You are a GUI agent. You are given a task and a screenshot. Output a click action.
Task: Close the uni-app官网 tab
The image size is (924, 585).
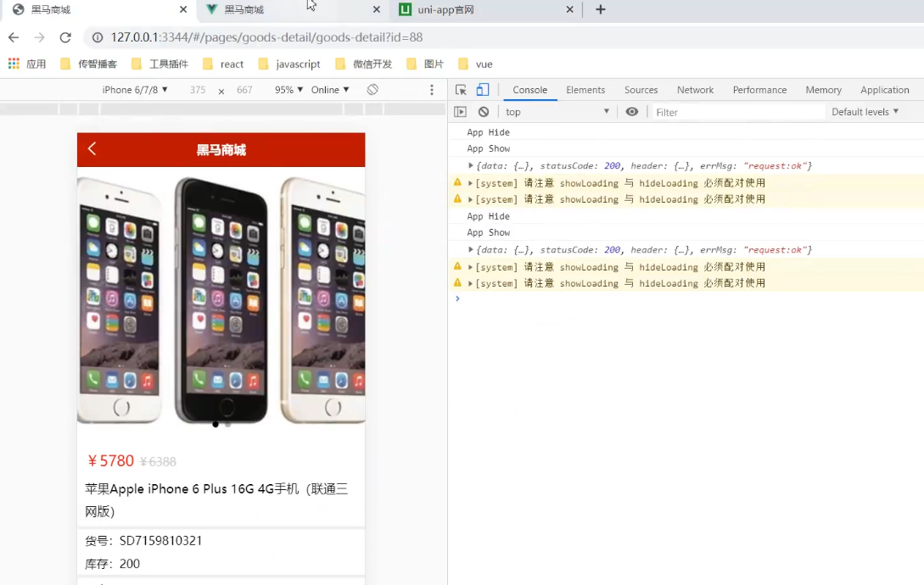tap(570, 9)
